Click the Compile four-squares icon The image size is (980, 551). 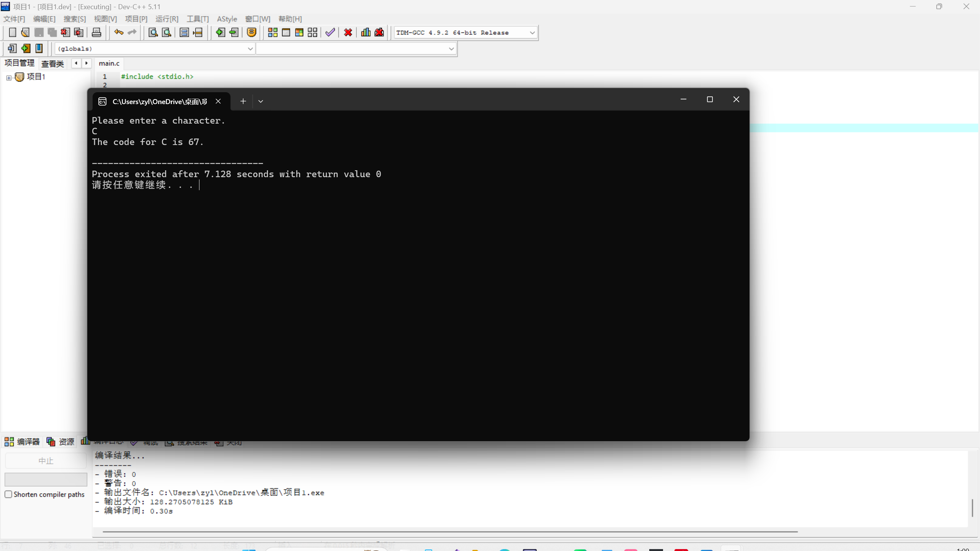coord(273,33)
